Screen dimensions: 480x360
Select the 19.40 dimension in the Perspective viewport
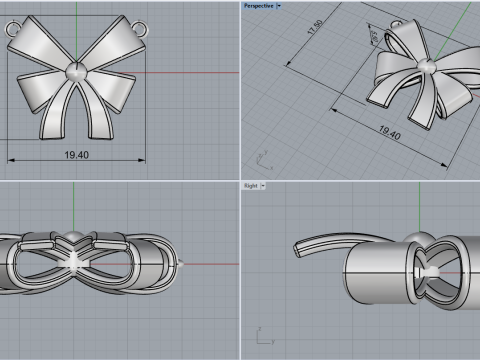pyautogui.click(x=390, y=133)
